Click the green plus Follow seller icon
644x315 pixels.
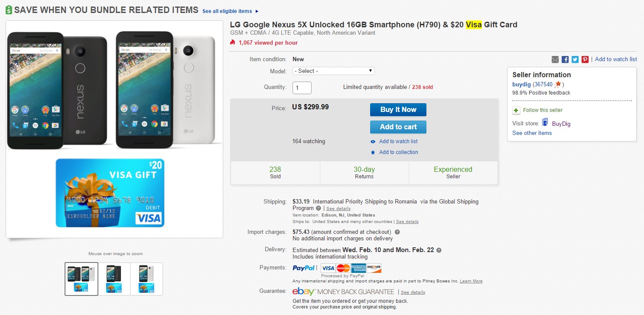point(516,110)
